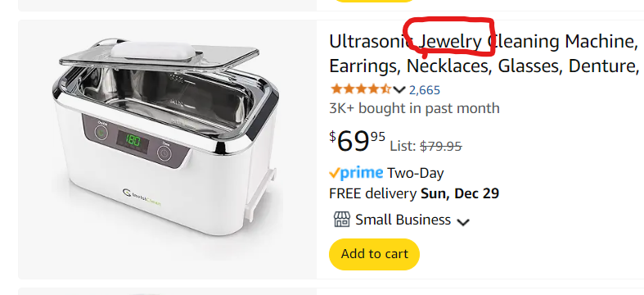Click the Small Business storefront icon
This screenshot has height=295, width=644.
click(x=342, y=220)
